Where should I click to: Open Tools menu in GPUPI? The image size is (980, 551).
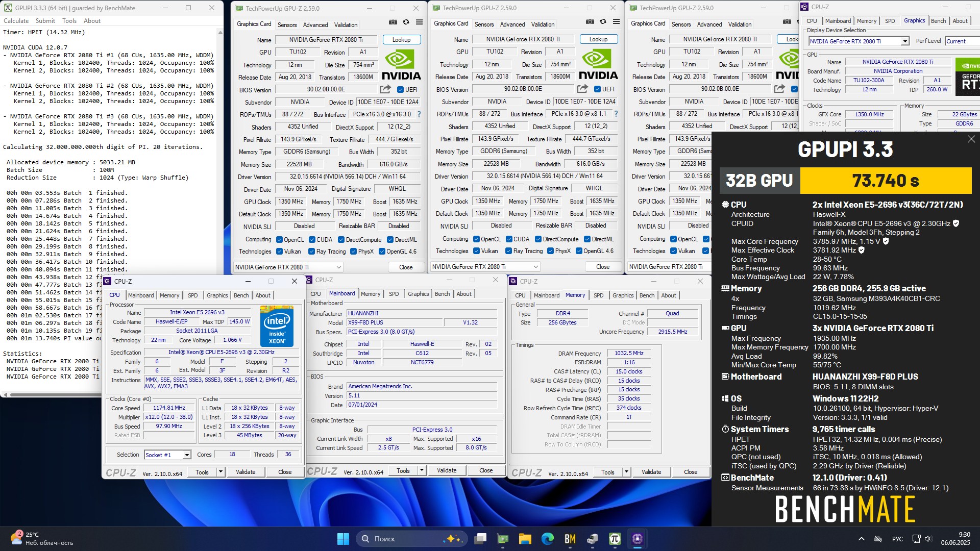69,21
